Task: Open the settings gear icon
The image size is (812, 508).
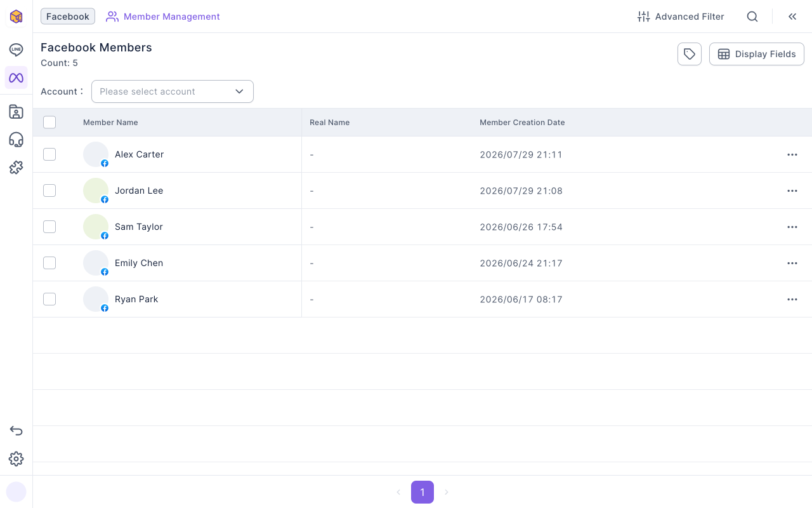Action: [16, 459]
